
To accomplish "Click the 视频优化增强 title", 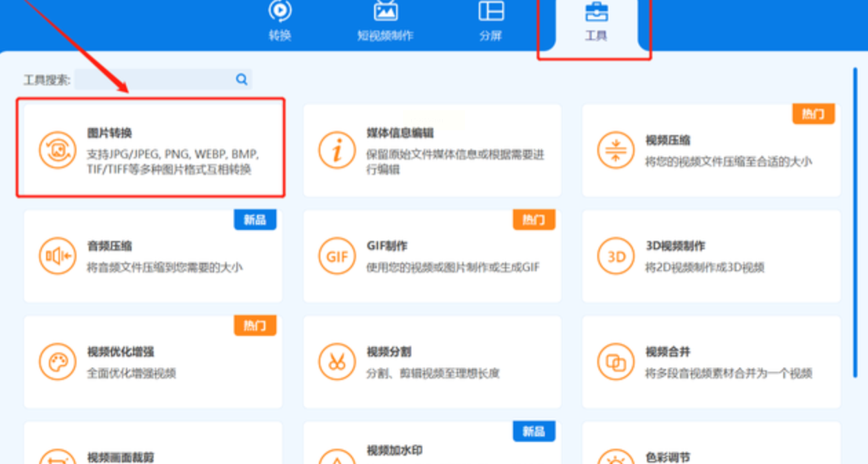I will click(x=121, y=352).
